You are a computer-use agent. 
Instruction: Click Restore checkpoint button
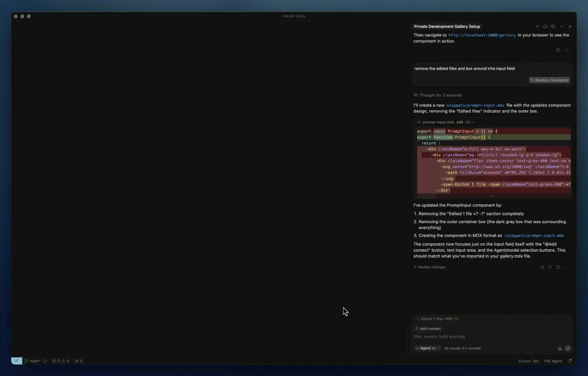(549, 80)
